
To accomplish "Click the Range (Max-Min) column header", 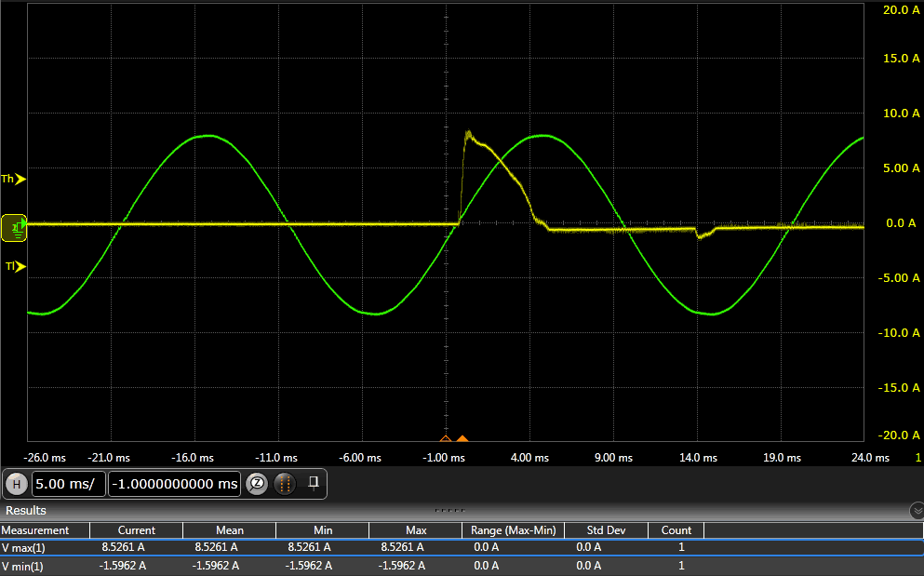I will pos(513,530).
